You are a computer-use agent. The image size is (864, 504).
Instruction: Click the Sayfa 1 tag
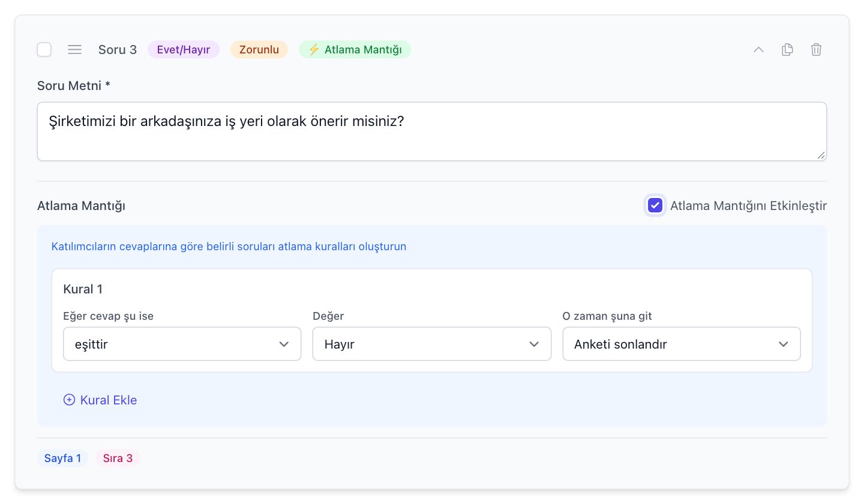[63, 458]
